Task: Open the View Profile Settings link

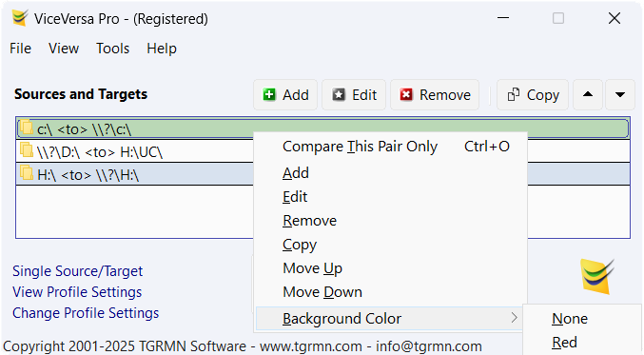Action: point(77,292)
